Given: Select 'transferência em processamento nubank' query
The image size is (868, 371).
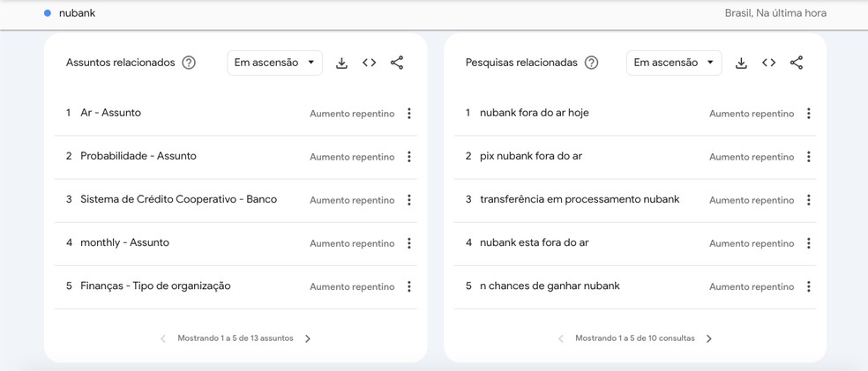Looking at the screenshot, I should click(580, 199).
